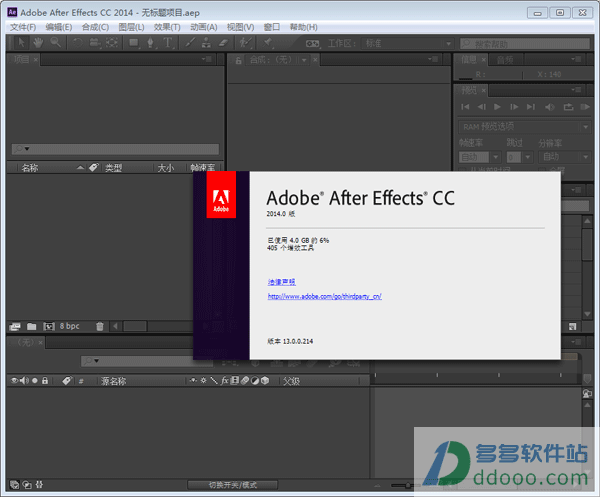The image size is (600, 497).
Task: Open the 效果(T) menu
Action: (167, 27)
